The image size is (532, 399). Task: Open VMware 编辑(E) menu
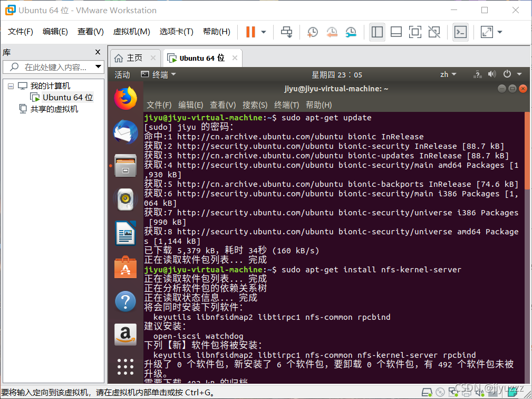[55, 32]
